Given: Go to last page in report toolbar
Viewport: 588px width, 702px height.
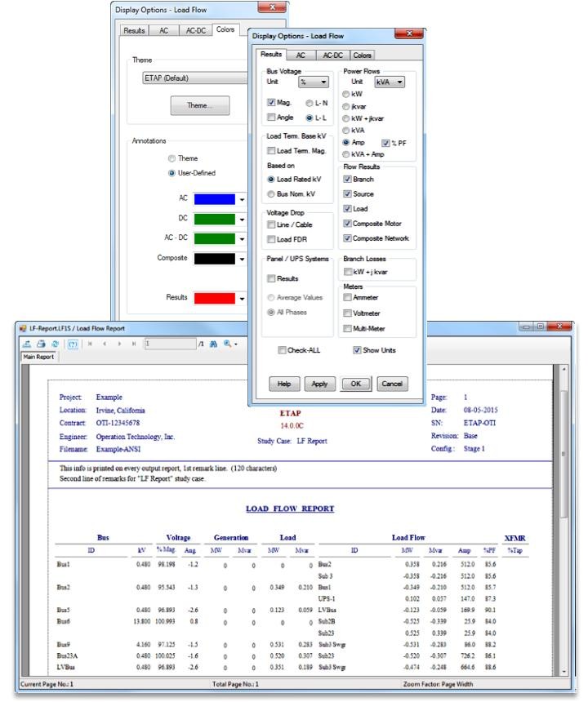Looking at the screenshot, I should (x=133, y=344).
